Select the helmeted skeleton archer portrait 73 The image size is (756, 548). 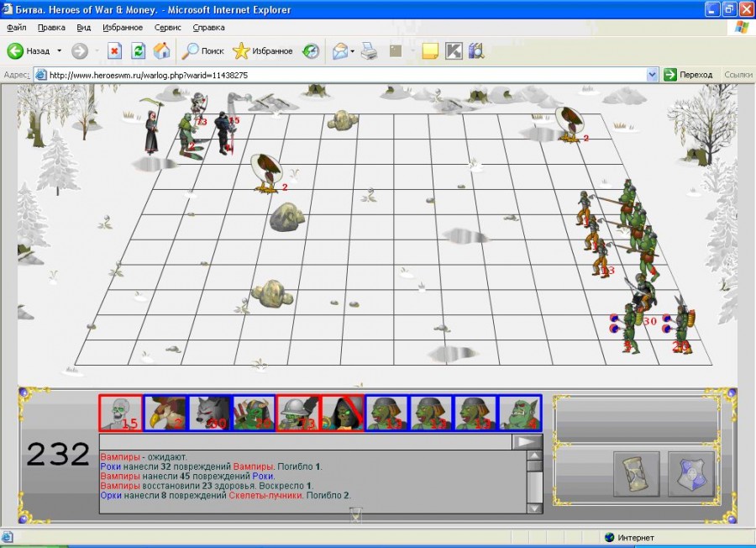click(x=298, y=413)
